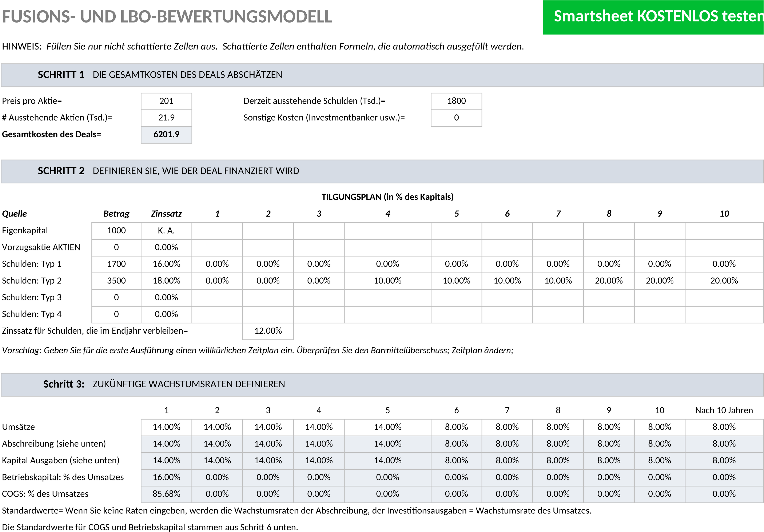Select Betriebskapital year 1 cell 16.00%

tap(166, 477)
